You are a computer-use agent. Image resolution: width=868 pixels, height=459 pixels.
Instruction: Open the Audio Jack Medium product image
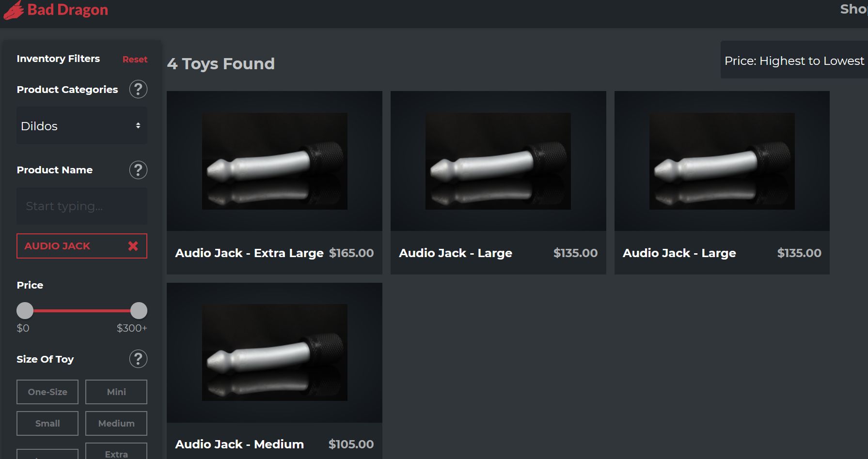(x=274, y=352)
